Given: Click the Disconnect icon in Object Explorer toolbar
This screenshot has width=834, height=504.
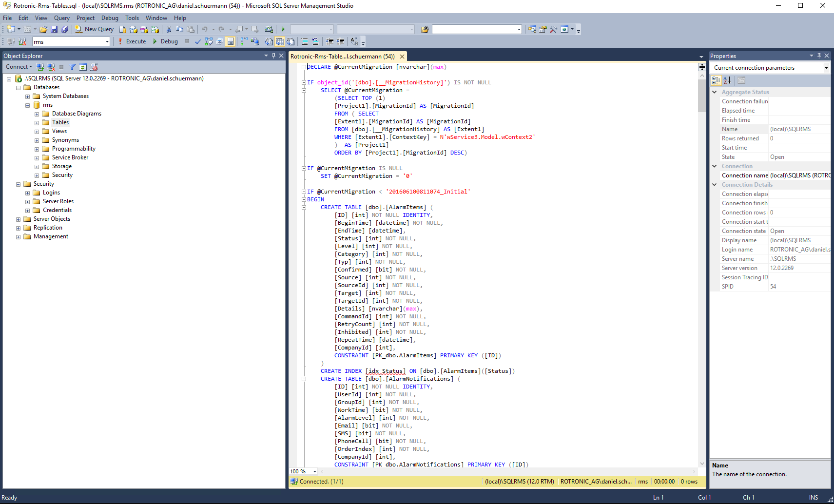Looking at the screenshot, I should coord(51,67).
